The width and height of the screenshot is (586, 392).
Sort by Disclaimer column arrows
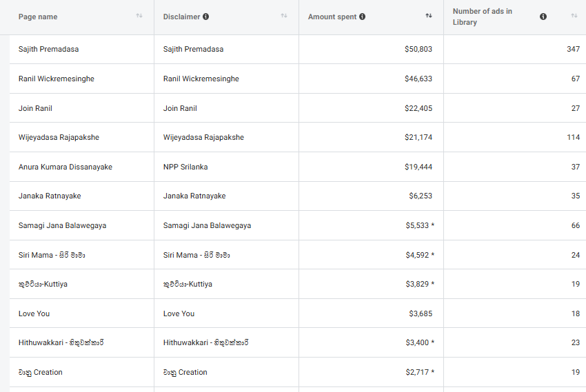(x=284, y=16)
